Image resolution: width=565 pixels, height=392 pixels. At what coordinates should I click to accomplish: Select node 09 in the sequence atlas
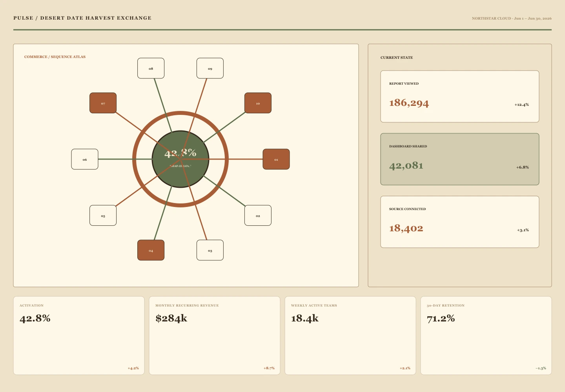[210, 68]
